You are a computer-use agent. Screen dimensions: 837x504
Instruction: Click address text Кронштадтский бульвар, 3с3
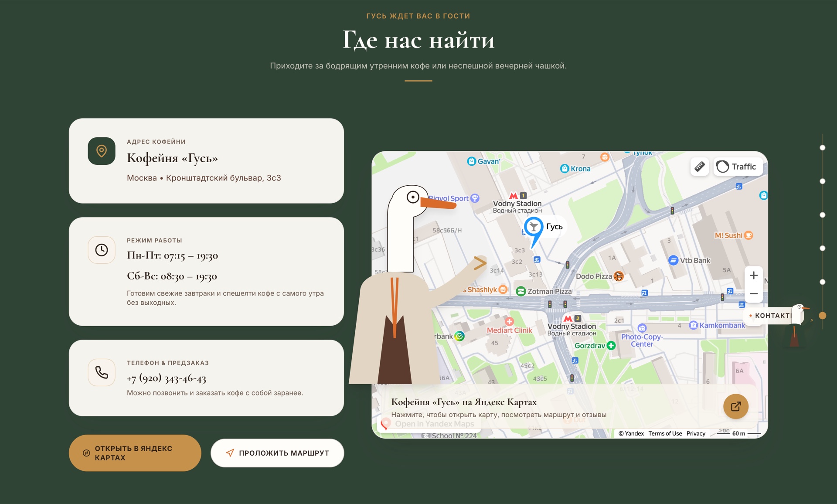click(224, 178)
